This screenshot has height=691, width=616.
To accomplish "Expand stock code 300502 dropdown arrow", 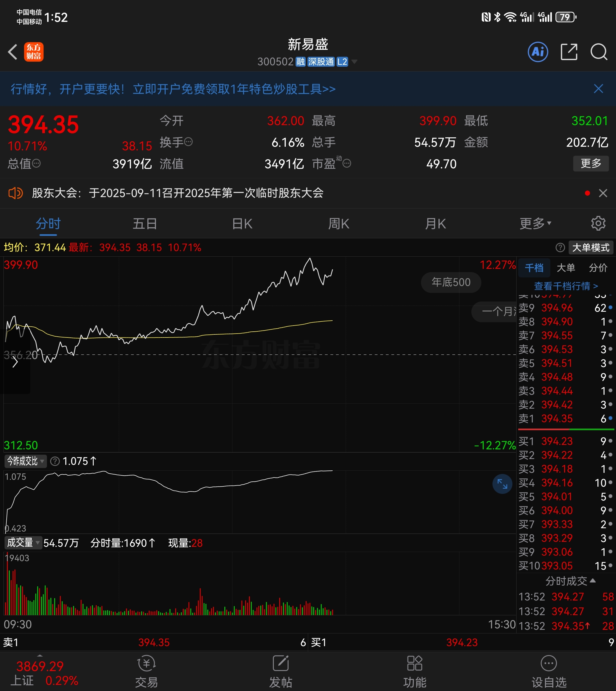I will coord(354,61).
